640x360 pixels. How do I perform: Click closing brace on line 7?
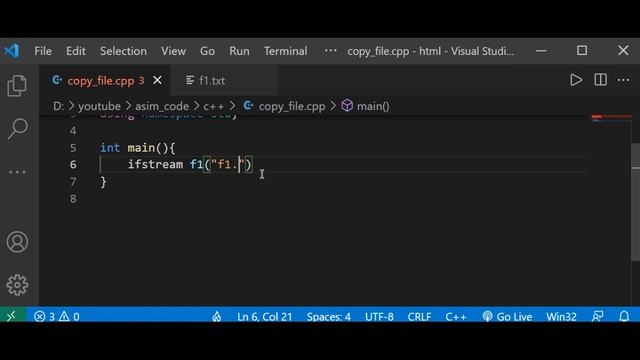103,182
